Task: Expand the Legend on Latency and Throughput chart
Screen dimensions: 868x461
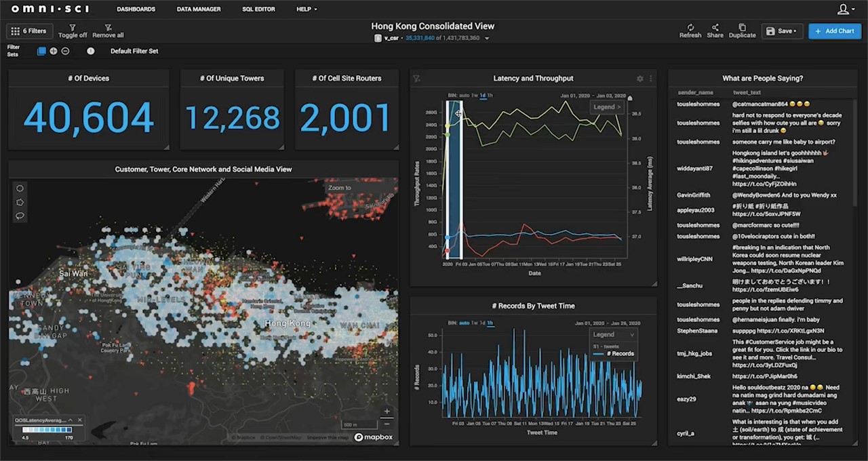Action: pos(607,107)
